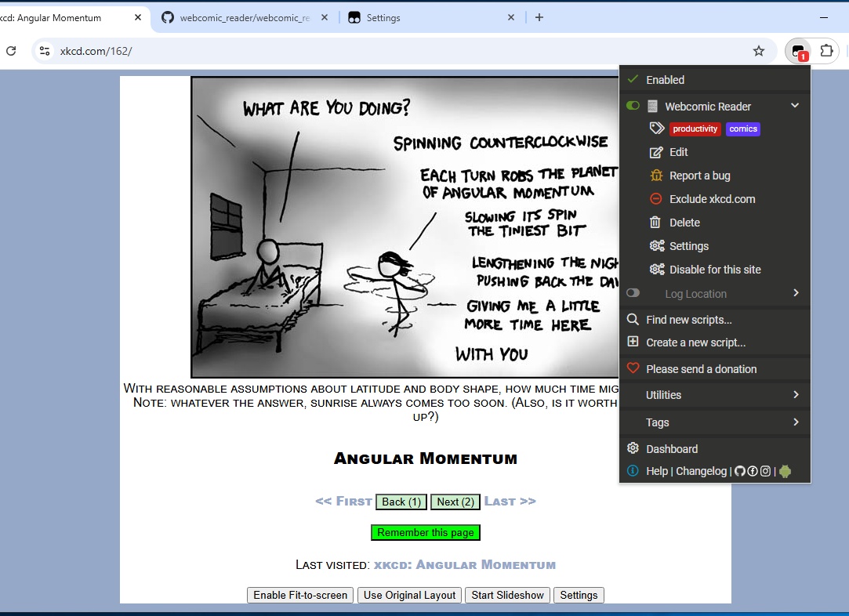849x616 pixels.
Task: Click the Dashboard gear icon
Action: (633, 448)
